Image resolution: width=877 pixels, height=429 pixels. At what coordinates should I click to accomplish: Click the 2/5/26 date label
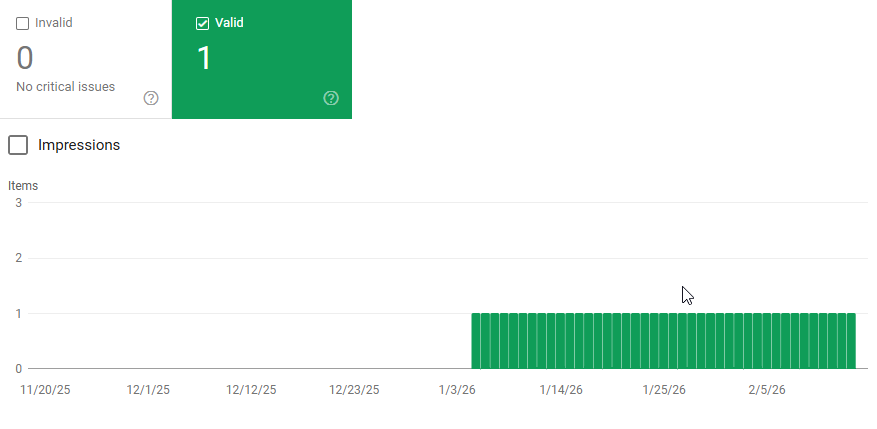pyautogui.click(x=767, y=389)
